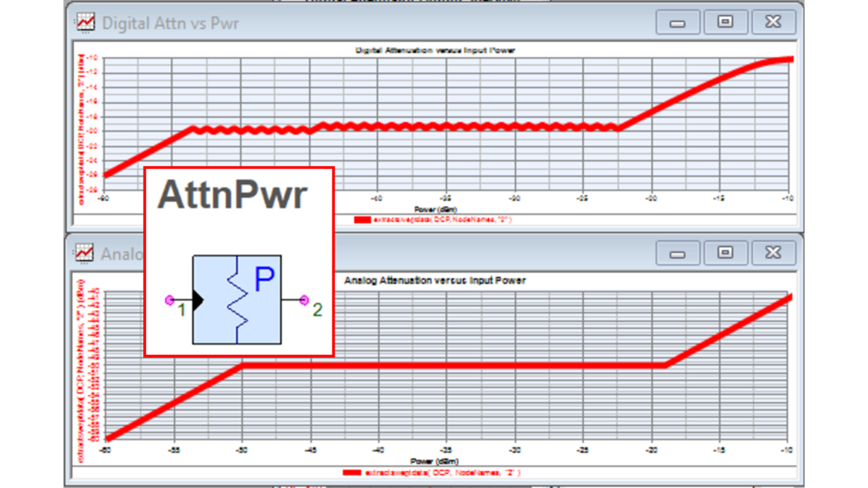Restore the Analog attenuation window
The height and width of the screenshot is (488, 868).
click(x=725, y=253)
